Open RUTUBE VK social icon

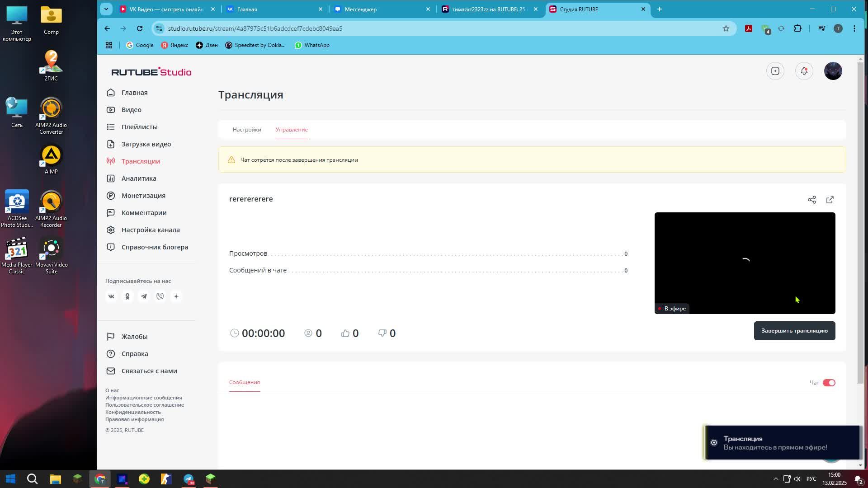point(111,296)
